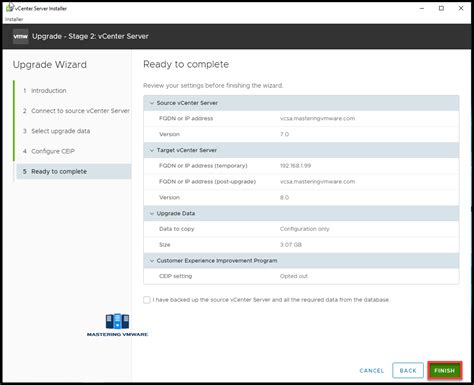Viewport: 474px width, 385px height.
Task: Click the BACK button
Action: [x=408, y=370]
